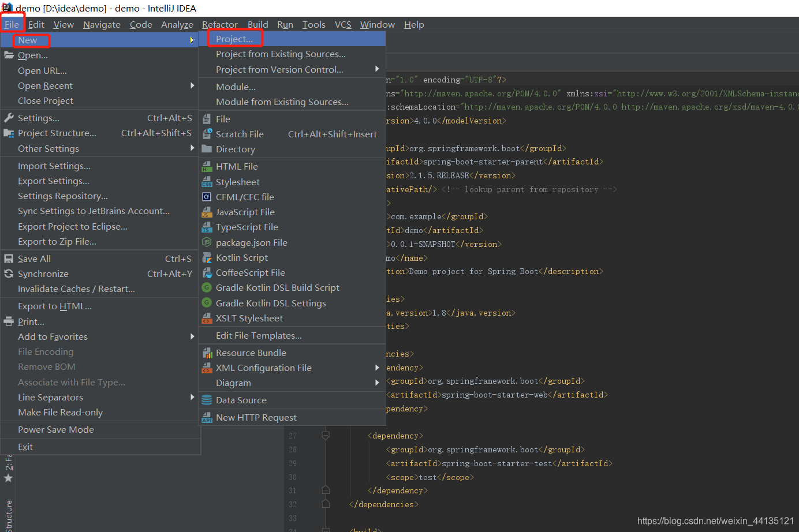Viewport: 799px width, 532px height.
Task: Open the Refactor menu
Action: tap(219, 24)
